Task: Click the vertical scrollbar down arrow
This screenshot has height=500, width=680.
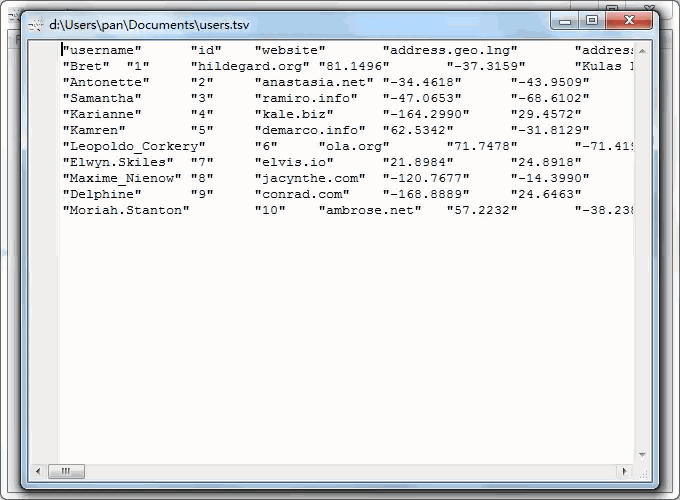Action: click(644, 456)
